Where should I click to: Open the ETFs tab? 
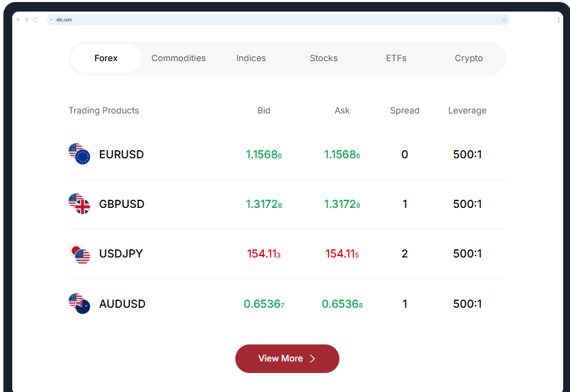pos(396,58)
